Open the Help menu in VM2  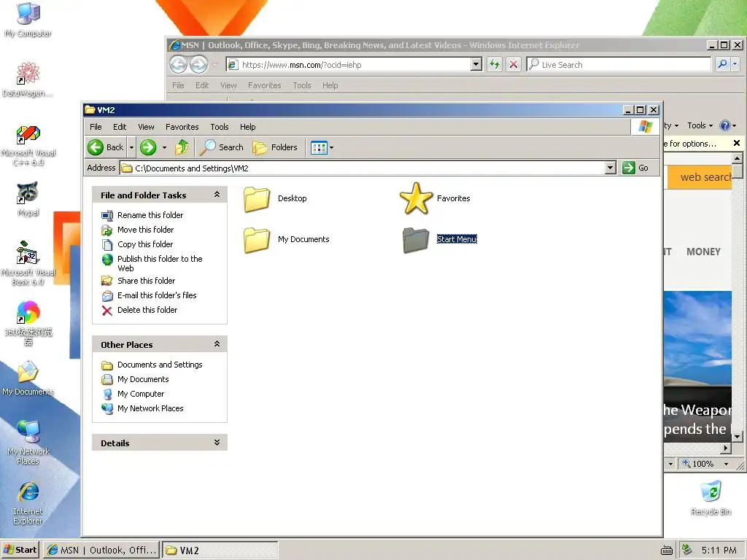pyautogui.click(x=248, y=127)
